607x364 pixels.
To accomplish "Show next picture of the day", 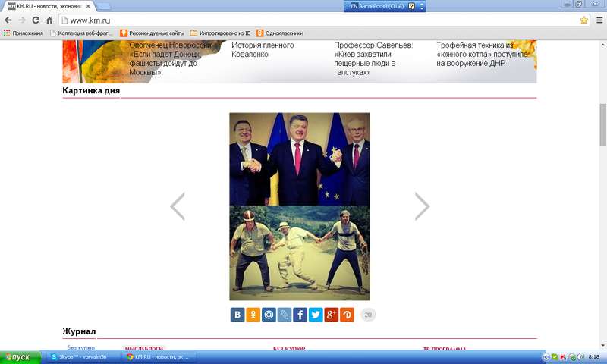I will (x=422, y=206).
